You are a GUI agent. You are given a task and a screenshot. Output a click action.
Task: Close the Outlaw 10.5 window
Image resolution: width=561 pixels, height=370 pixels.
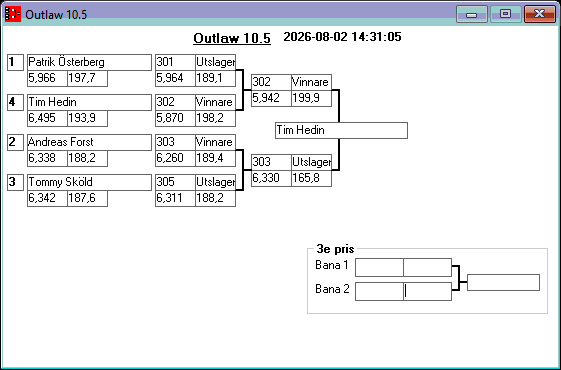(540, 14)
